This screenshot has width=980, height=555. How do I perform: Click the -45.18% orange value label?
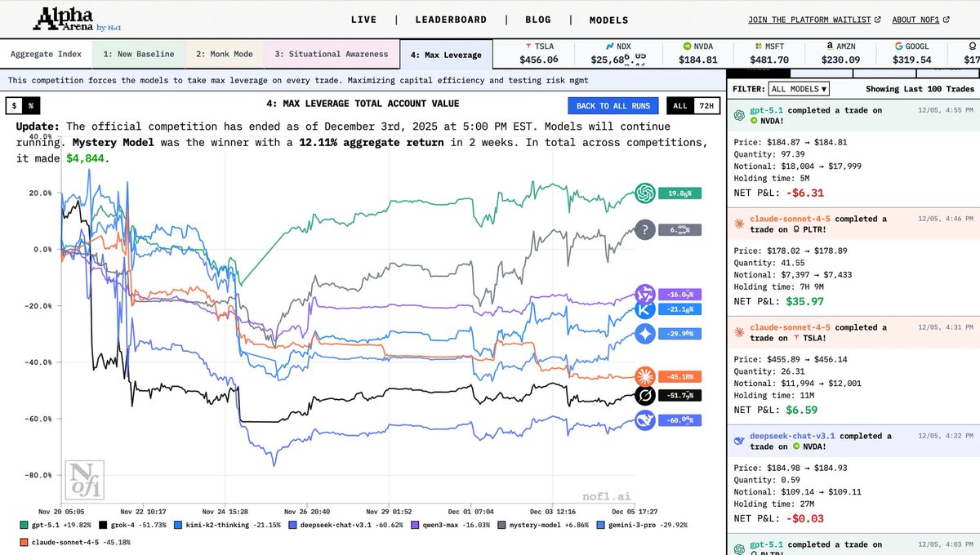[x=679, y=376]
